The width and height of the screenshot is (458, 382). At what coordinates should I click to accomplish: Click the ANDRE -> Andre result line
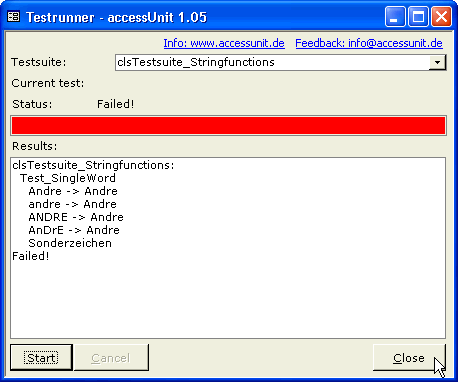pos(76,217)
